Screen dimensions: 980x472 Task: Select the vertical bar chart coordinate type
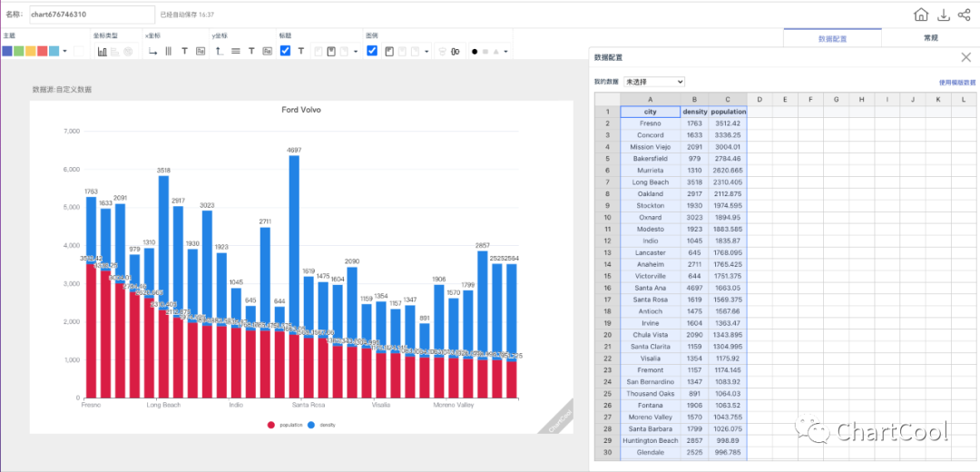(103, 51)
